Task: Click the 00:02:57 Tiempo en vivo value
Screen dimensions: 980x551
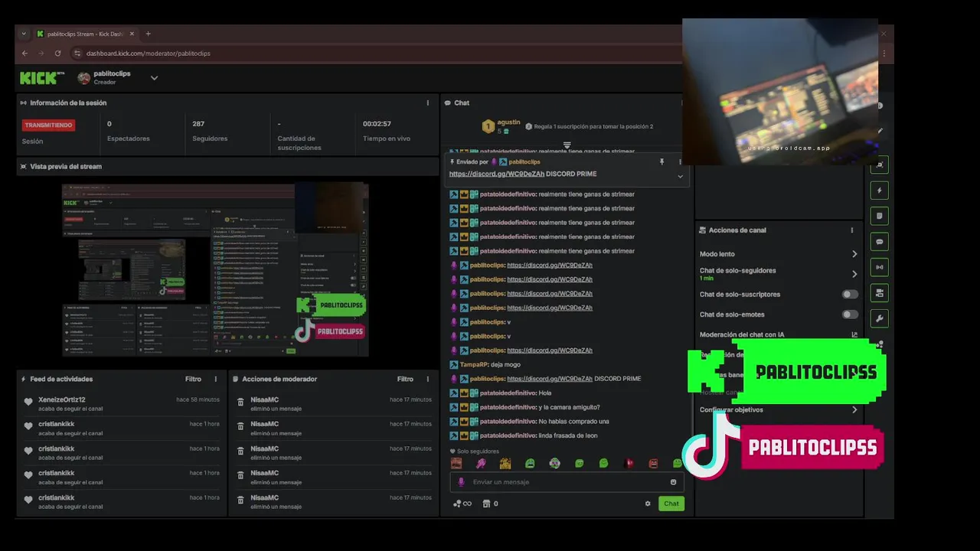Action: tap(377, 123)
